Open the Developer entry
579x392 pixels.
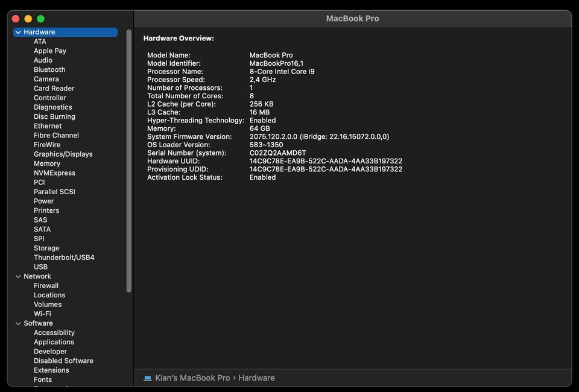50,352
